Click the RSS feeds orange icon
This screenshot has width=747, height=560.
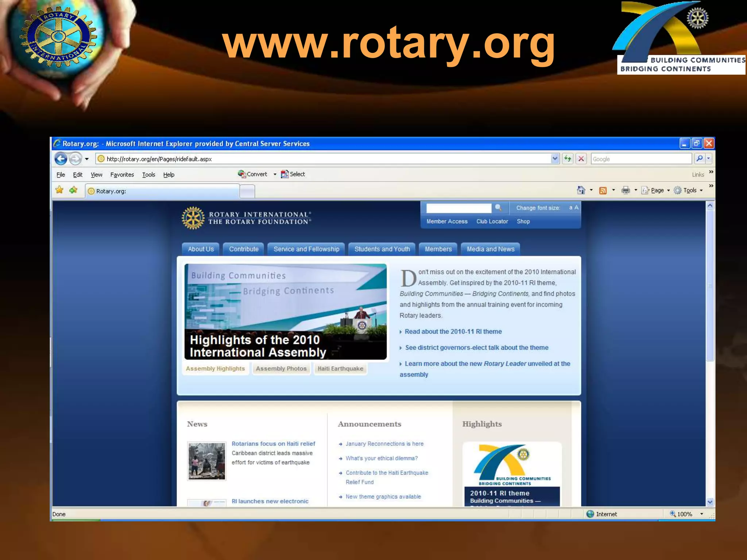(x=603, y=190)
